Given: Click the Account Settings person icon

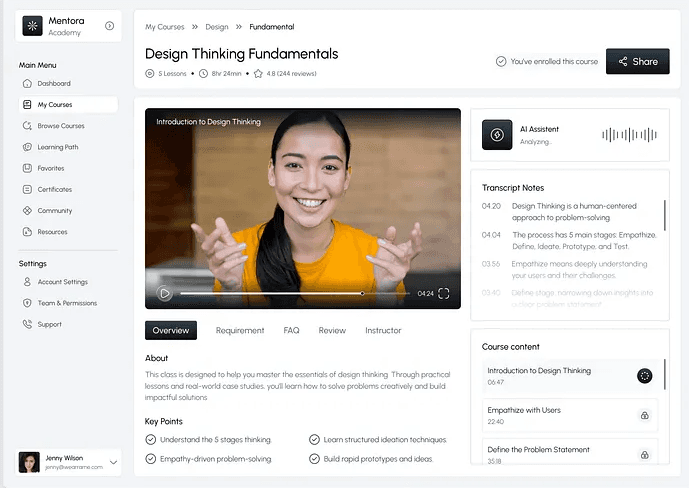Looking at the screenshot, I should tap(27, 282).
